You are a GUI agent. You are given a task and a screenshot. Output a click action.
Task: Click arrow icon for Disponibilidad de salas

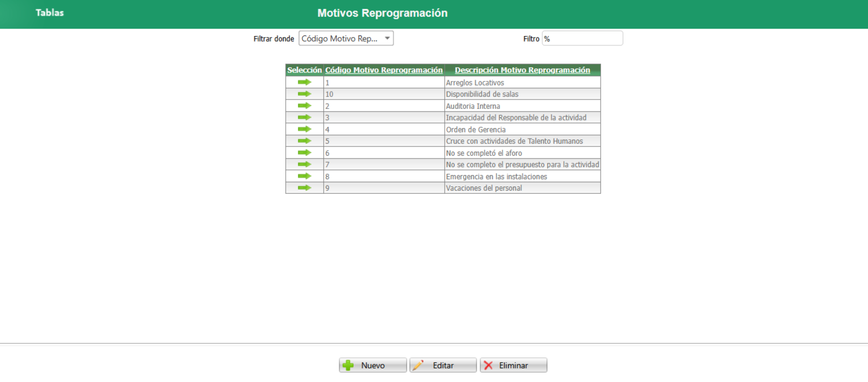click(304, 94)
